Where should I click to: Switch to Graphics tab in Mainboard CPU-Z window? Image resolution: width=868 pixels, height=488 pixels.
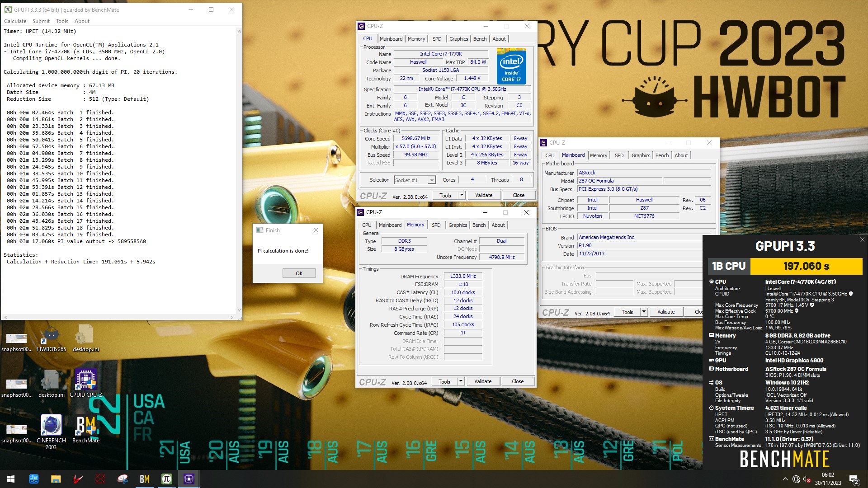pos(641,155)
